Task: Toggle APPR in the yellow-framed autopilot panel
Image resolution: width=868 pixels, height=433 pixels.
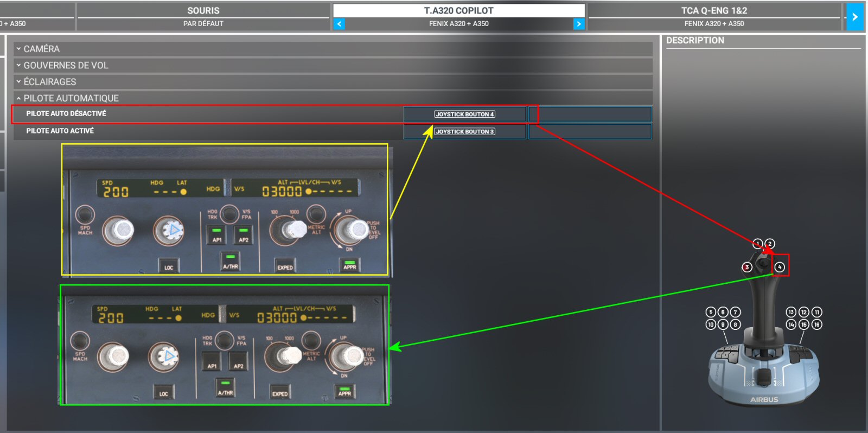Action: 349,265
